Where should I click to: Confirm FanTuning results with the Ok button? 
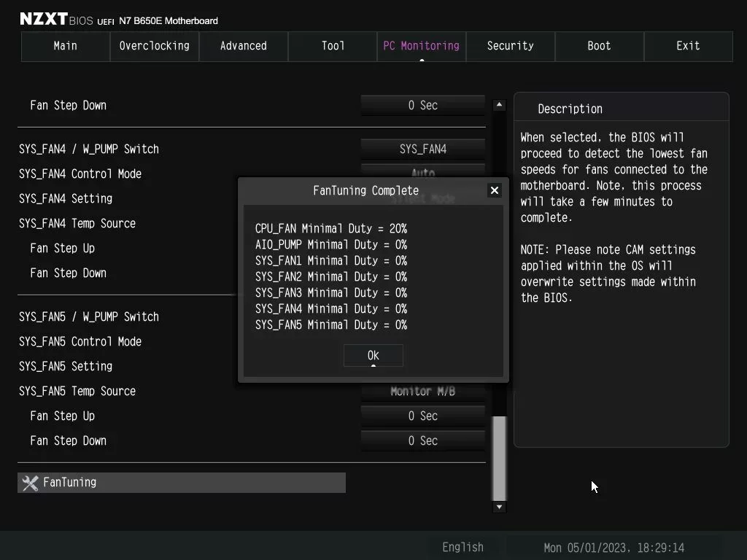pyautogui.click(x=373, y=355)
